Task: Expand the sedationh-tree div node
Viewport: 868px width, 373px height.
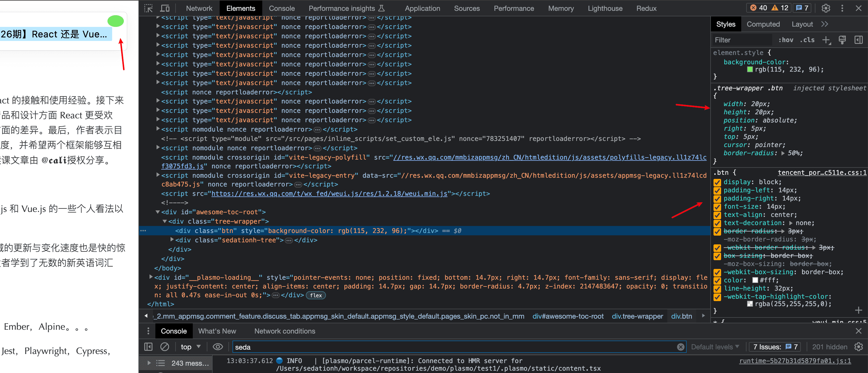Action: pos(172,240)
